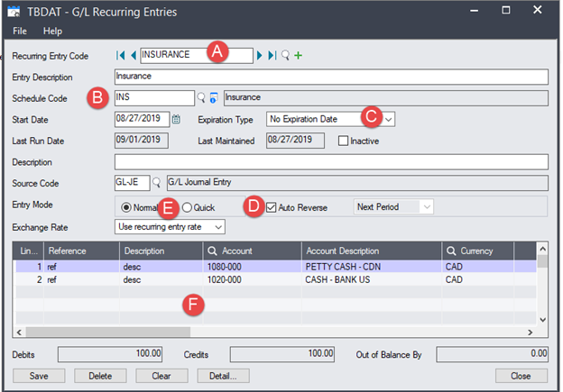Click the Recurring Entry Code field INSURANCE

pyautogui.click(x=197, y=55)
